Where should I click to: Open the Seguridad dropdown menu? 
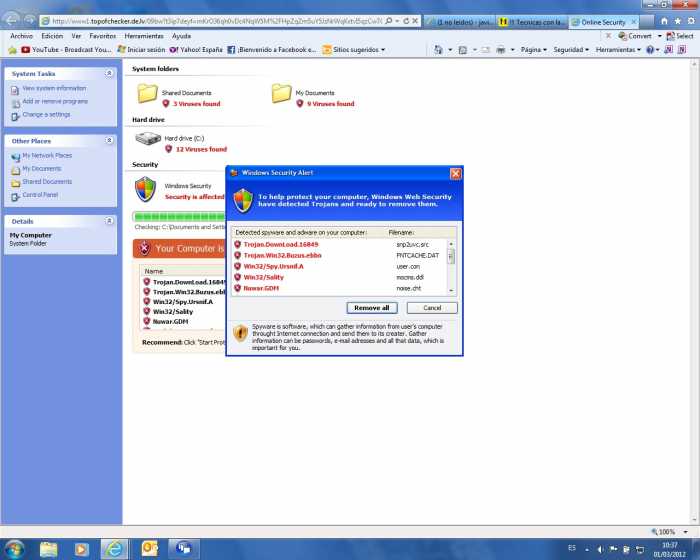pyautogui.click(x=571, y=50)
